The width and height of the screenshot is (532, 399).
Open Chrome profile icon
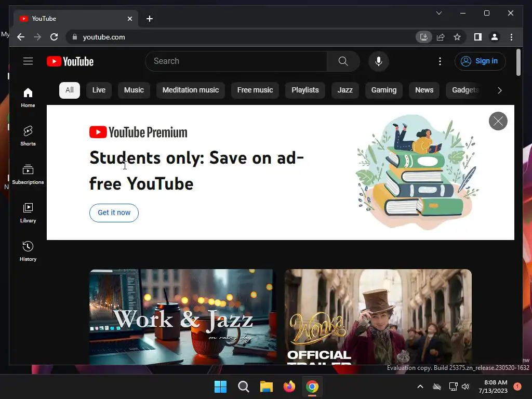pyautogui.click(x=495, y=37)
